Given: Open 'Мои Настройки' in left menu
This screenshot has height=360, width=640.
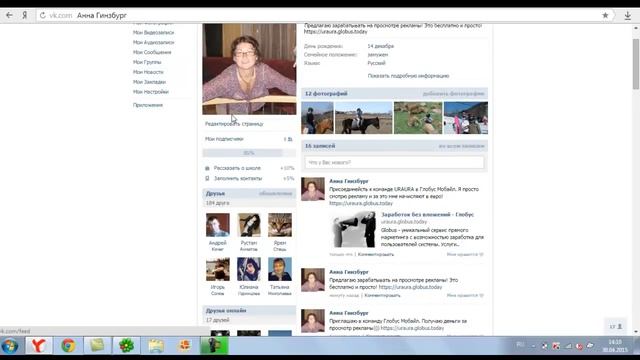Looking at the screenshot, I should click(x=151, y=92).
